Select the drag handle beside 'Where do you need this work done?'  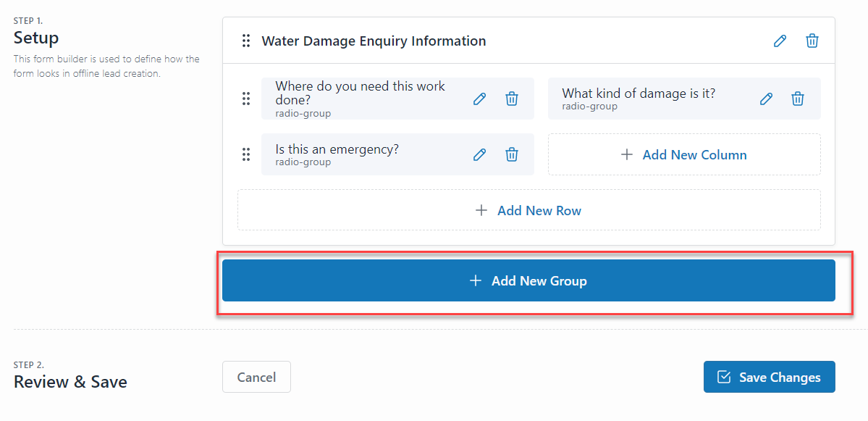(x=246, y=98)
